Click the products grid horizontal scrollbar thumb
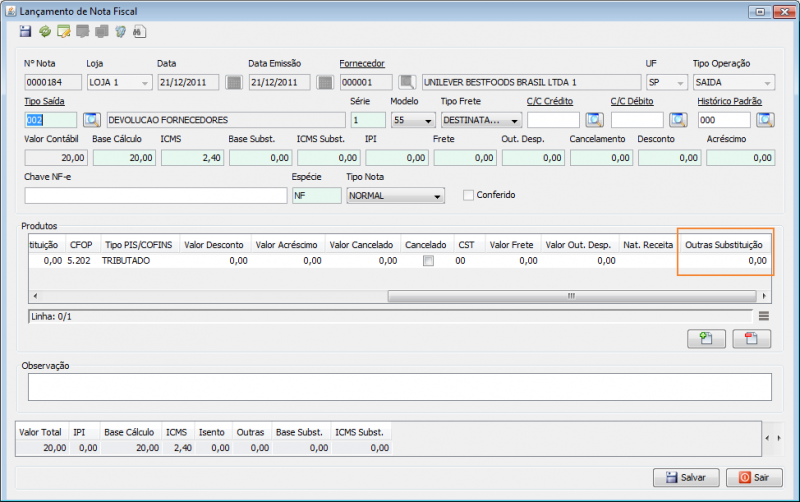 coord(572,296)
